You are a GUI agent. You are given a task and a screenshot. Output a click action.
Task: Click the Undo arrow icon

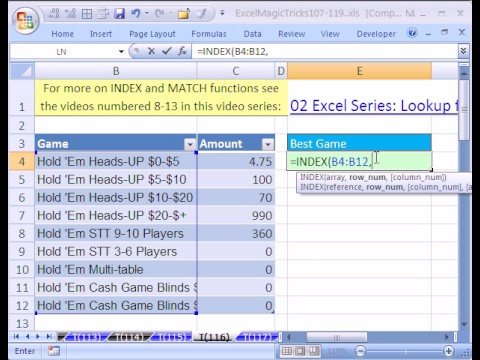[x=135, y=14]
